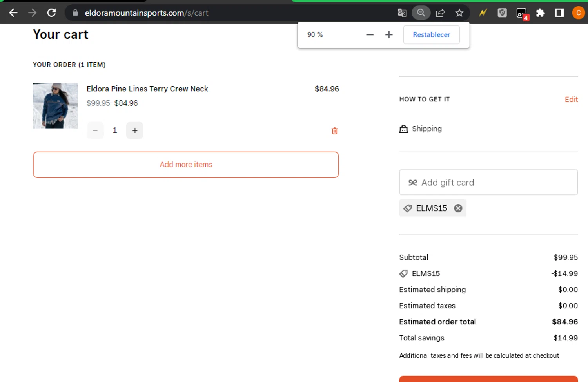This screenshot has height=382, width=588.
Task: Open extension with red badge 4
Action: click(522, 14)
